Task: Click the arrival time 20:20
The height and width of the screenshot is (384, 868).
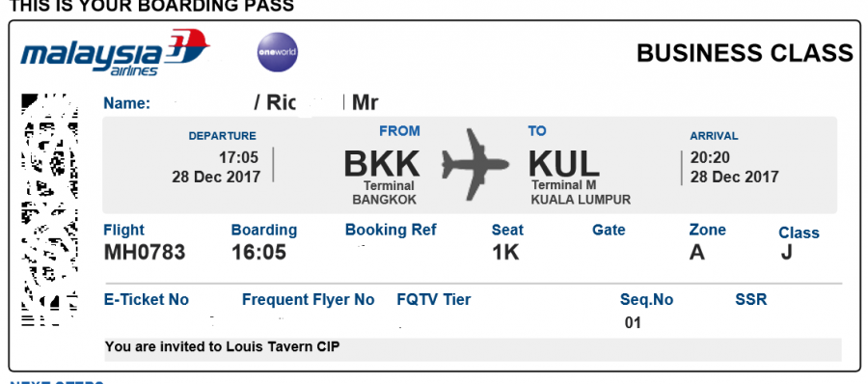Action: point(710,158)
